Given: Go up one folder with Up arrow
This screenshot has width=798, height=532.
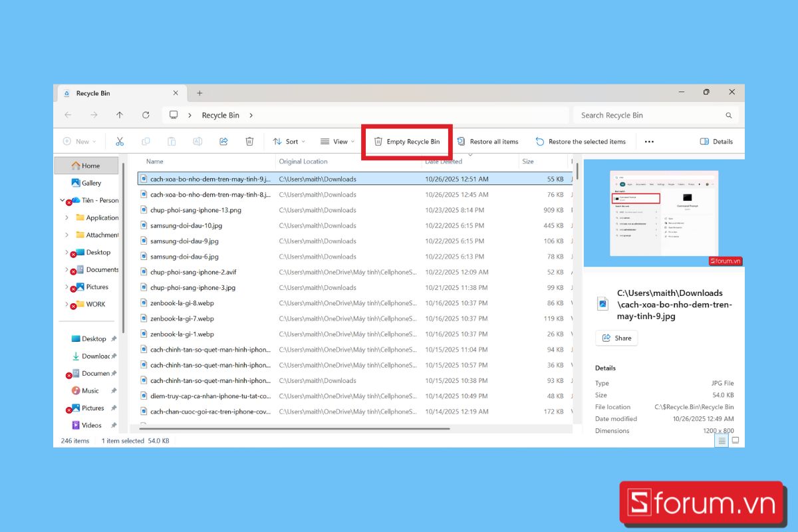Looking at the screenshot, I should [120, 115].
